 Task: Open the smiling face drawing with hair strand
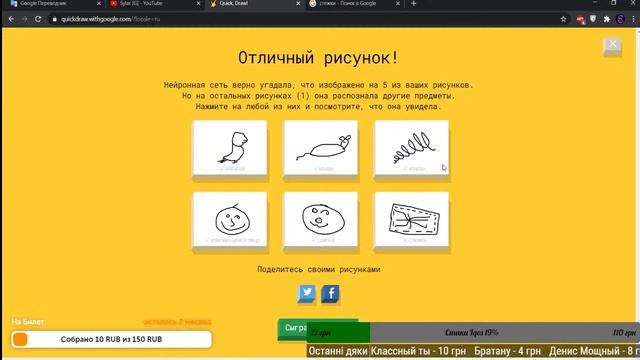[x=230, y=220]
